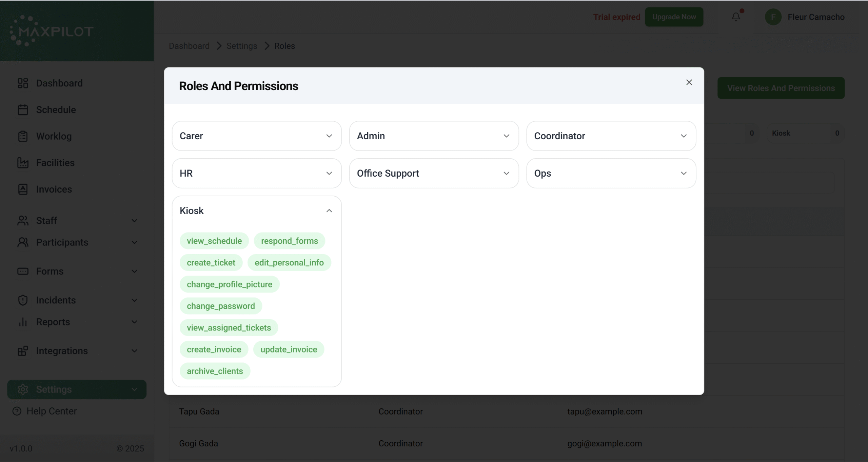
Task: Click the Upgrade Now button
Action: pyautogui.click(x=674, y=17)
